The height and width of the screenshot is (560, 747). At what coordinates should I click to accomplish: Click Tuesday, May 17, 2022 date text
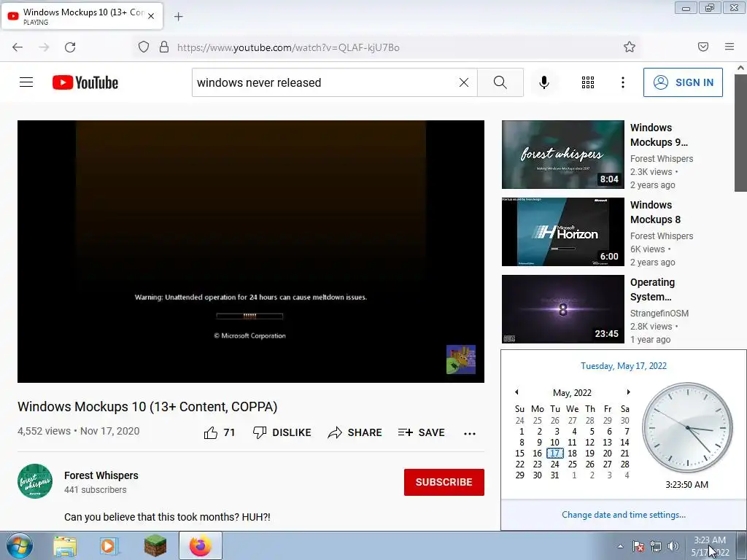(x=624, y=366)
